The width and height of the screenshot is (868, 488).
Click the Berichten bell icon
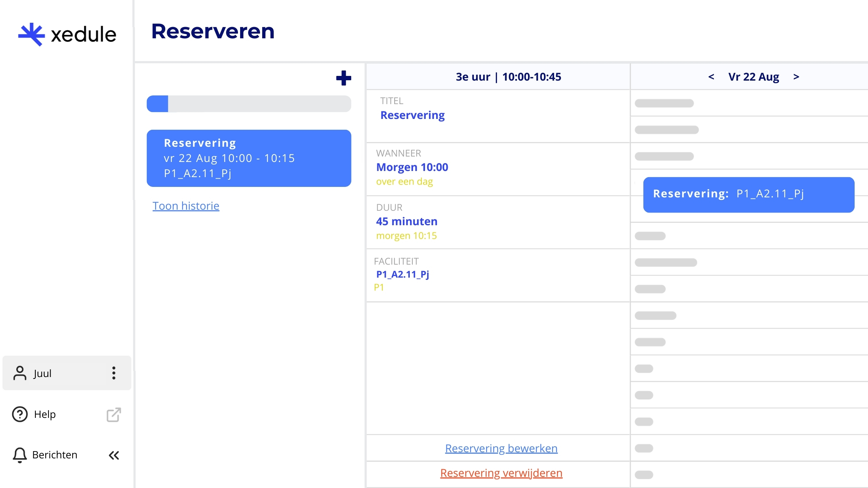tap(20, 455)
